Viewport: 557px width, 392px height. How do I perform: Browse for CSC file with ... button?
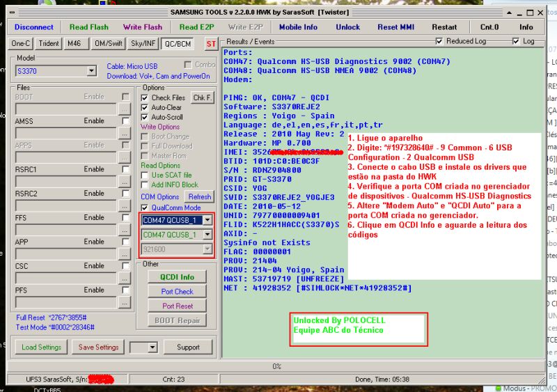(x=125, y=279)
